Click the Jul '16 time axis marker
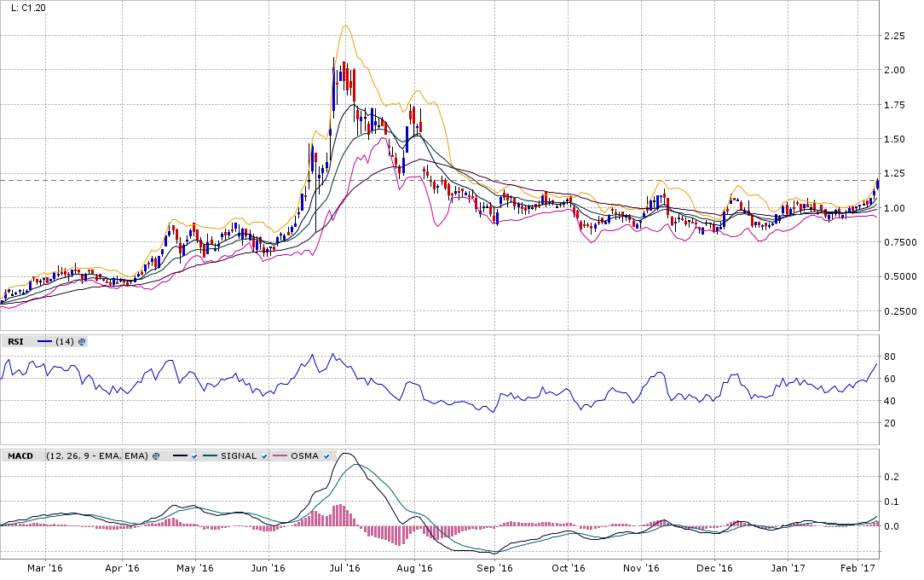The image size is (924, 580). pos(346,567)
